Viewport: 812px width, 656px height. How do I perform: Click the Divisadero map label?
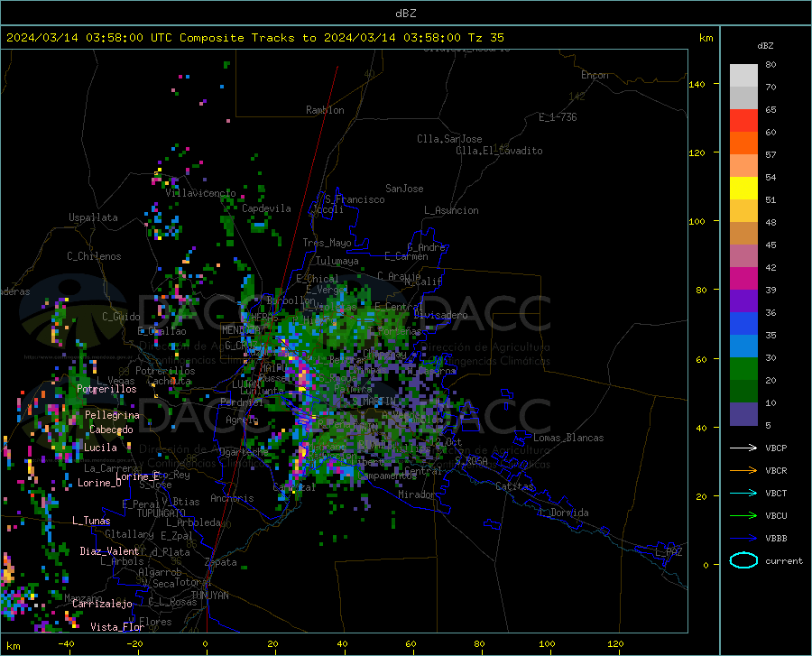pos(440,315)
